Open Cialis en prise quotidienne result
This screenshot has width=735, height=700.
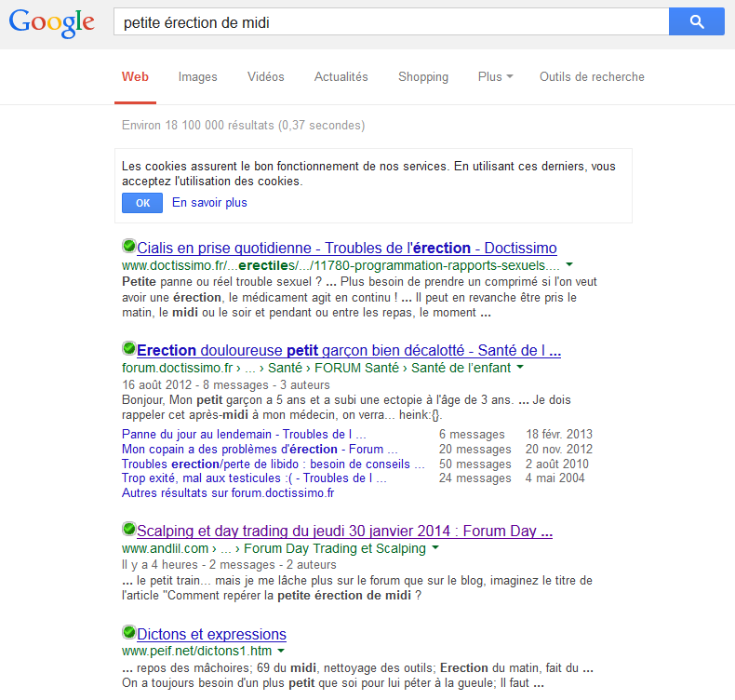click(346, 248)
